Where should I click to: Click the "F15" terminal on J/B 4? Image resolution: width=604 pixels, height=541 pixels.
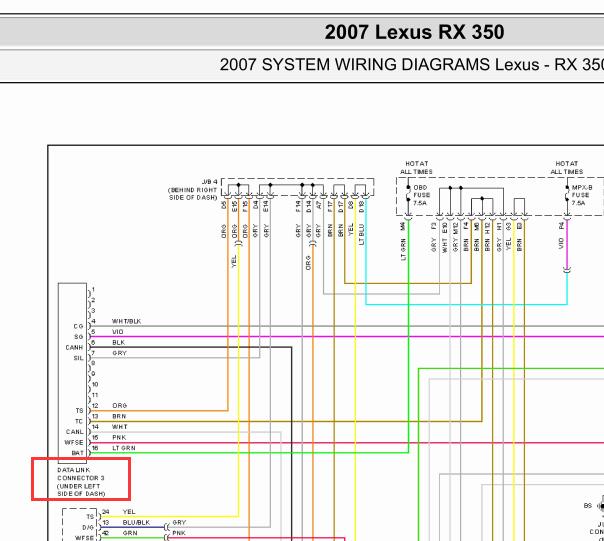[245, 207]
